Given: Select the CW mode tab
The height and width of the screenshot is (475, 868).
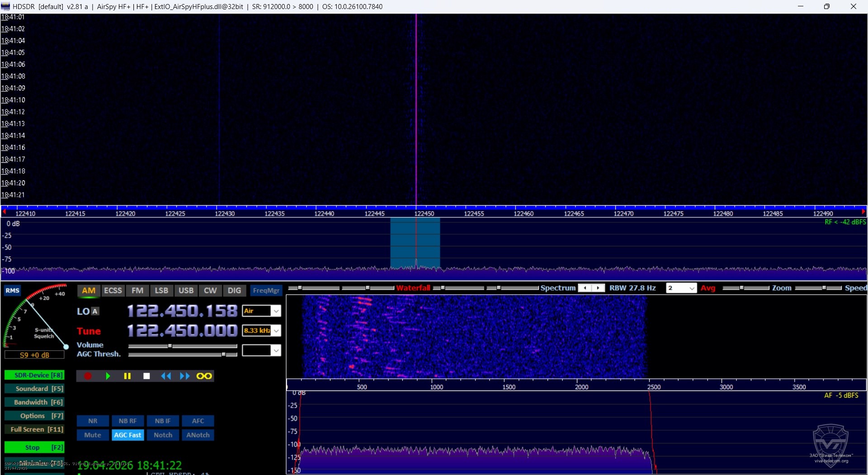Looking at the screenshot, I should 210,290.
